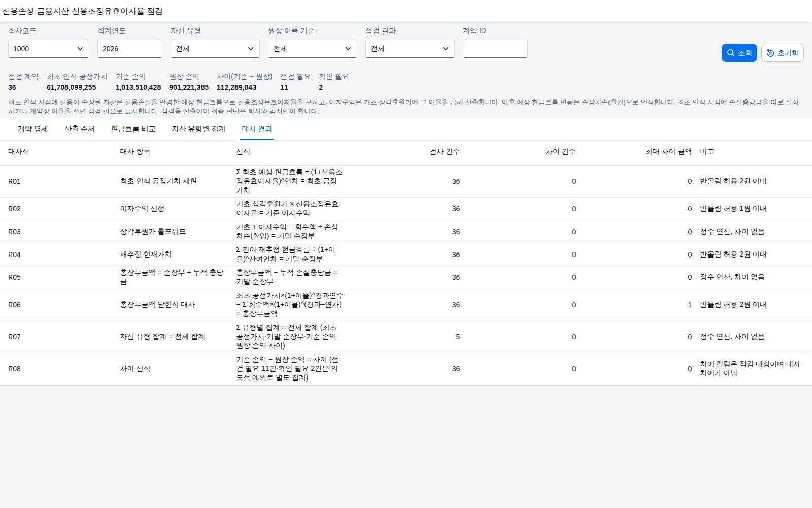Screen dimensions: 812x508
Task: Select the 대사 결과 tab
Action: tap(257, 129)
